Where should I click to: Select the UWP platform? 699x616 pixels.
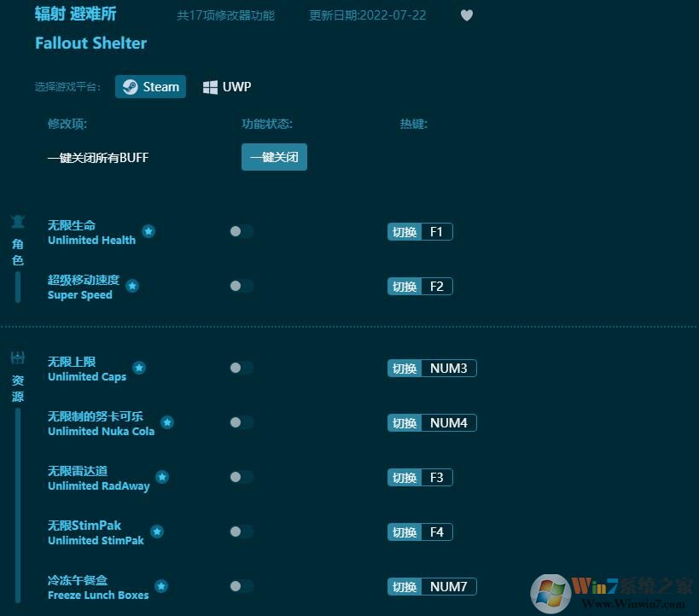227,86
